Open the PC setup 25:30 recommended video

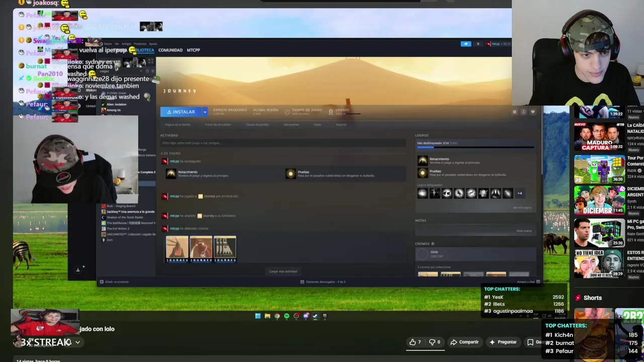click(x=599, y=232)
